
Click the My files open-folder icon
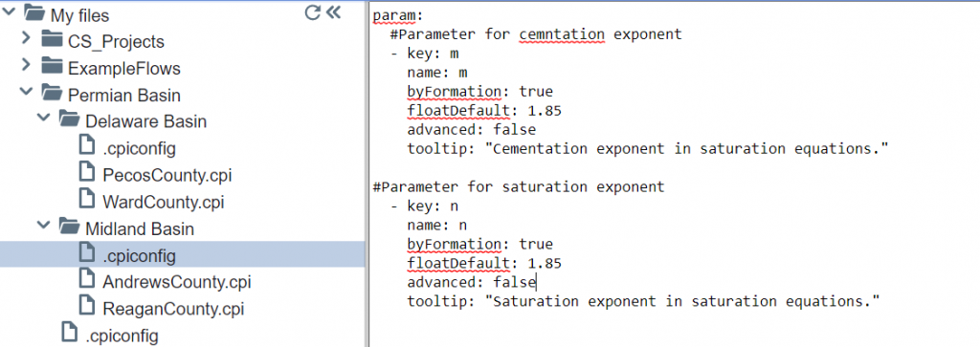click(x=34, y=13)
